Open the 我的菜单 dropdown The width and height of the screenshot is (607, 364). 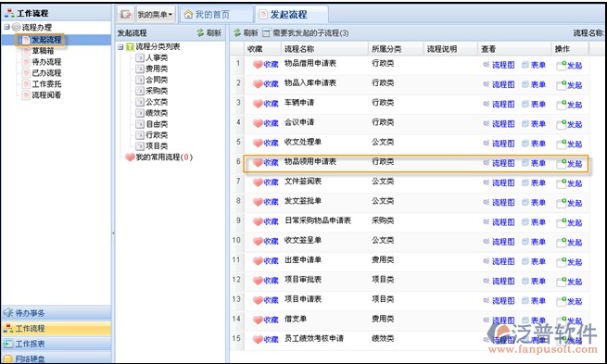[x=156, y=15]
